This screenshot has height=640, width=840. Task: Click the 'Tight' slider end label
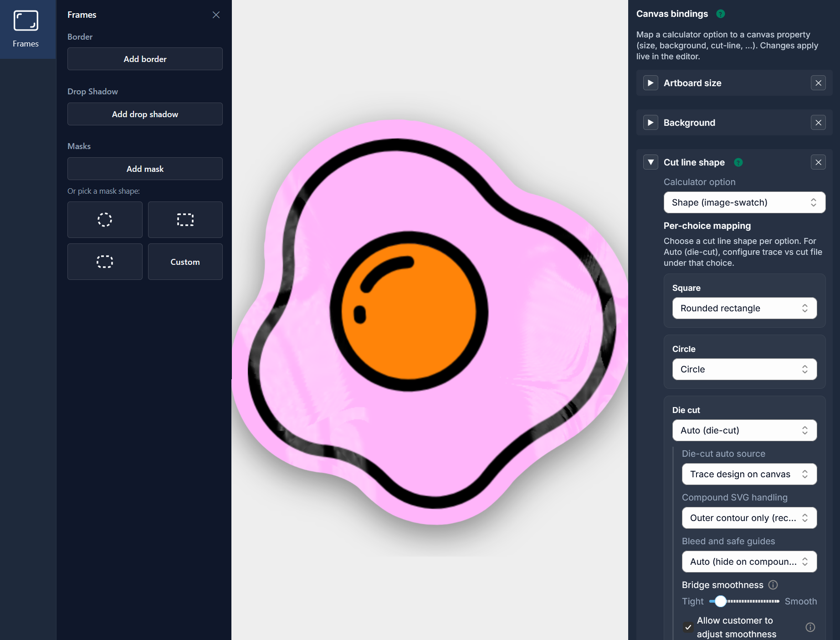[x=692, y=601]
